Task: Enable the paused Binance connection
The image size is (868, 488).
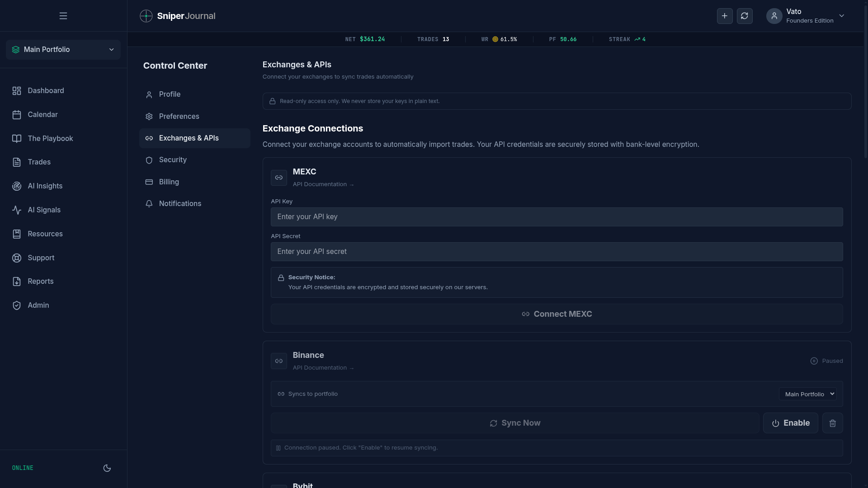Action: click(790, 423)
